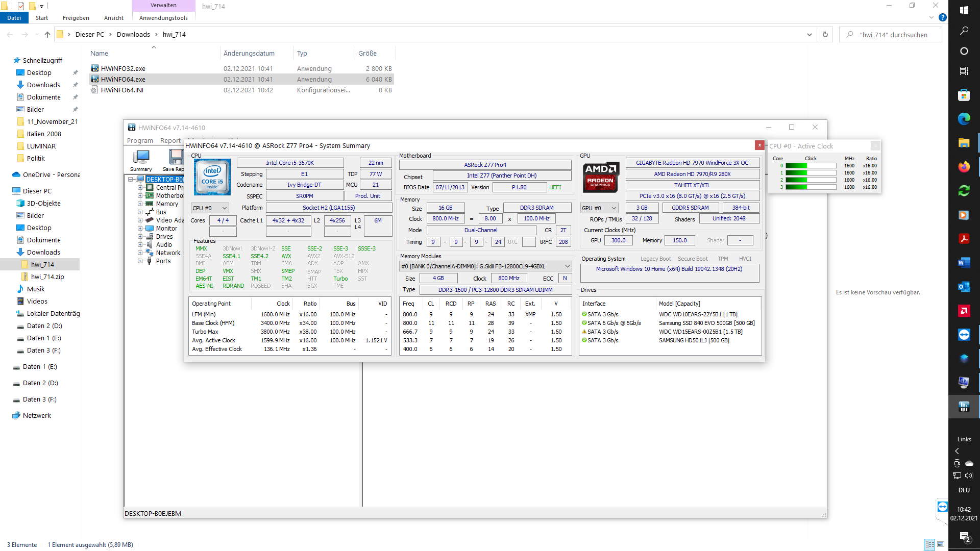Click the Video Adapter card icon in tree
The width and height of the screenshot is (980, 551).
[150, 220]
